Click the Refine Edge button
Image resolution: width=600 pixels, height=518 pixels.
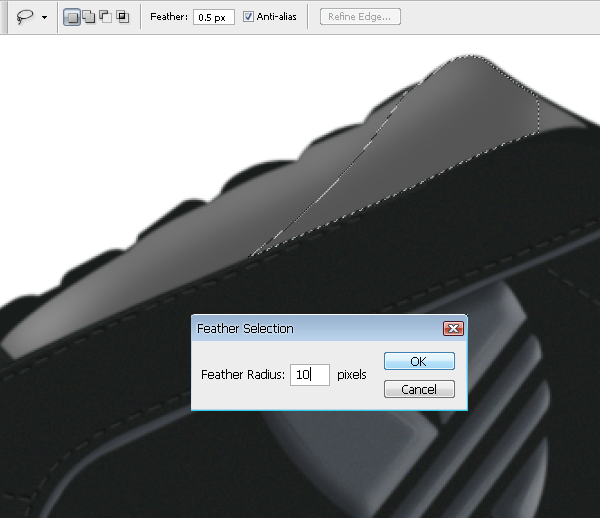pos(360,17)
